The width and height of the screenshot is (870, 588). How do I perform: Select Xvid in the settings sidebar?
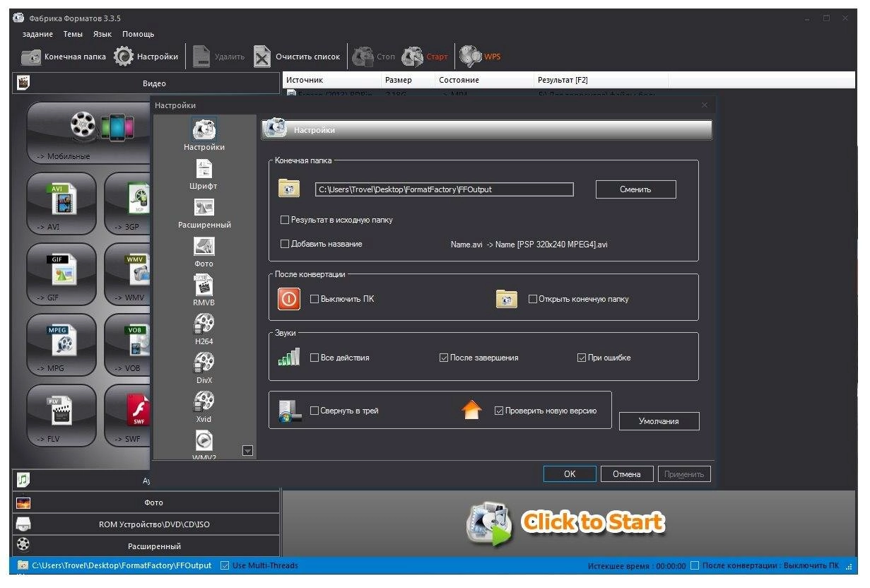click(x=204, y=408)
